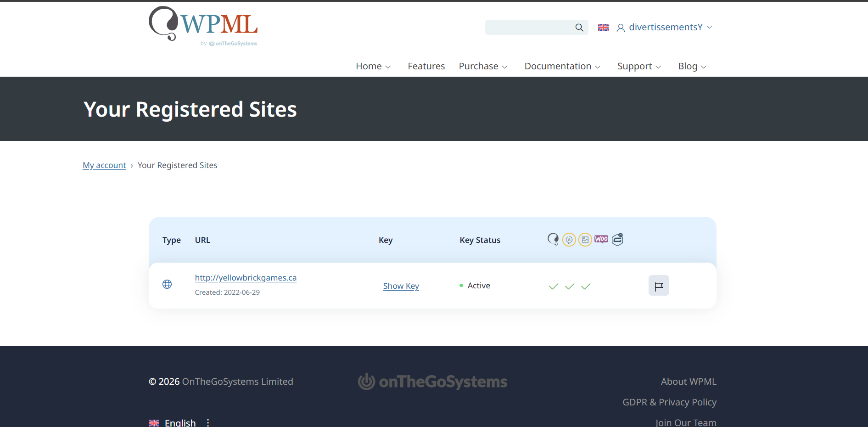Viewport: 868px width, 427px height.
Task: Expand the Support menu
Action: pyautogui.click(x=639, y=67)
